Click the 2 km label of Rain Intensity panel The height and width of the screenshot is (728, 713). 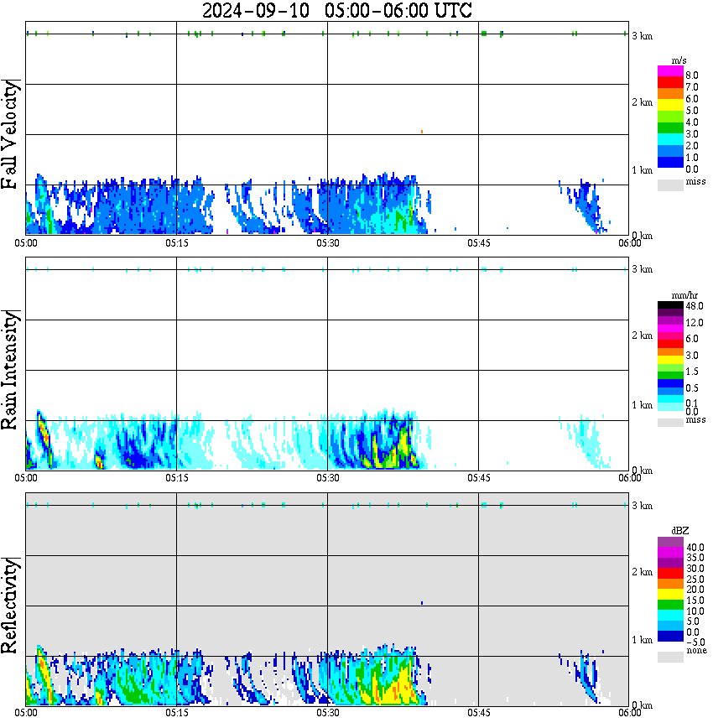642,335
